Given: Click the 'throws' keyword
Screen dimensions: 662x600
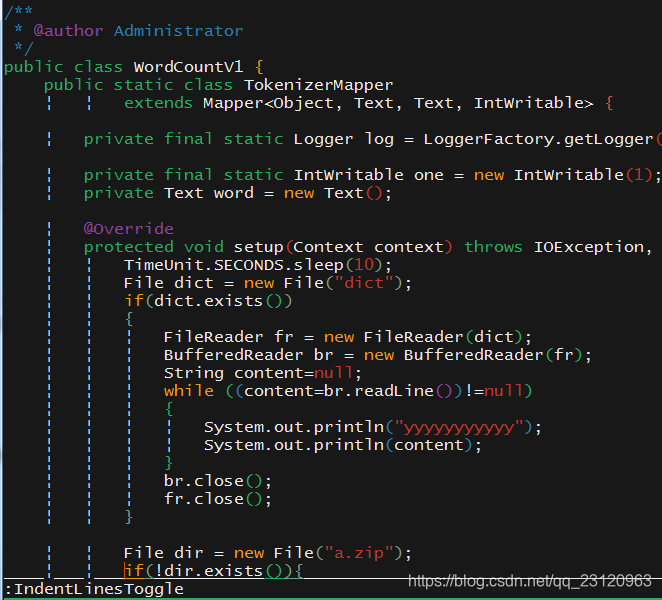Looking at the screenshot, I should pyautogui.click(x=493, y=247).
